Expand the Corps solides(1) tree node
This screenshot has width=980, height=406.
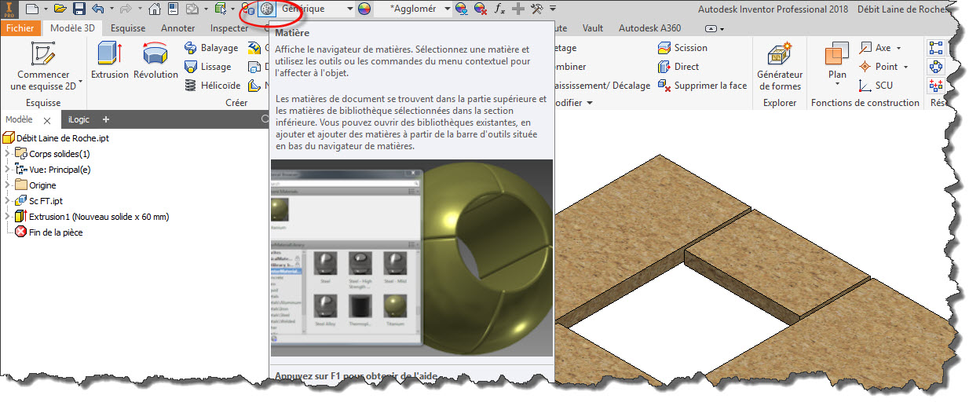click(x=8, y=154)
